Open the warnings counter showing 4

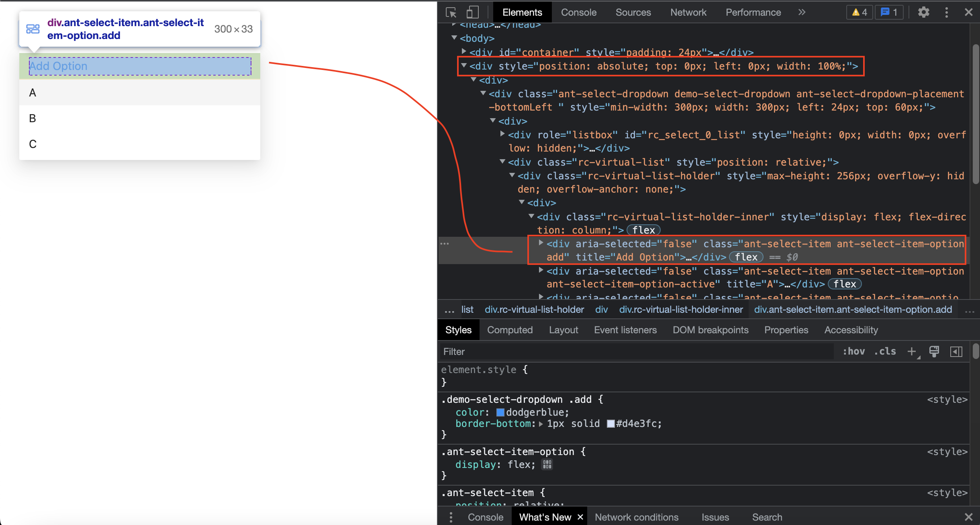point(860,12)
